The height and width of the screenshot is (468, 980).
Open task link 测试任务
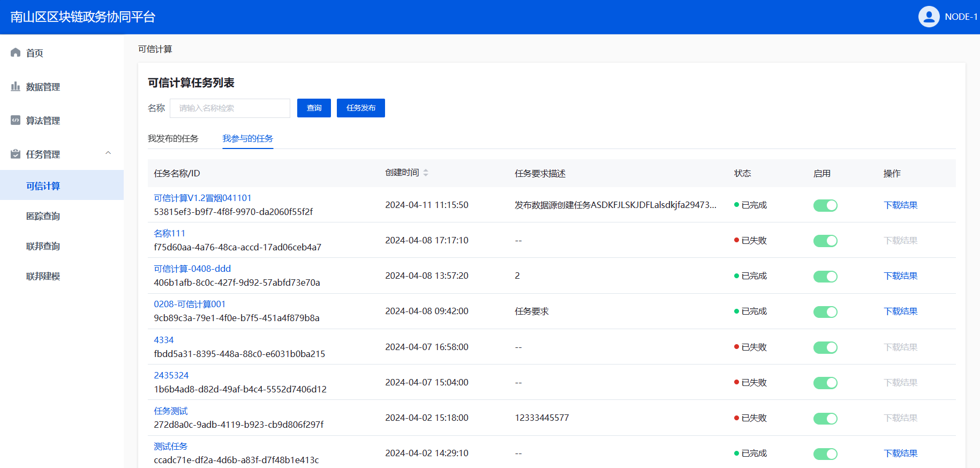coord(171,446)
